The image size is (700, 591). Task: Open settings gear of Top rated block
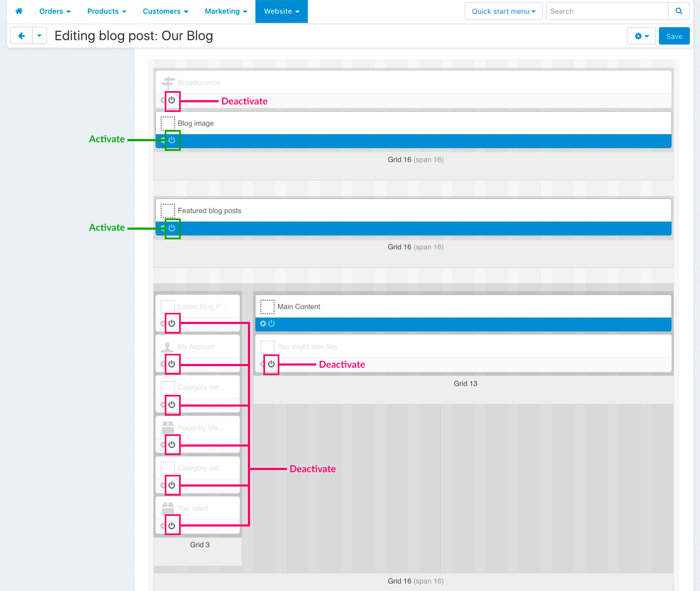pyautogui.click(x=163, y=526)
